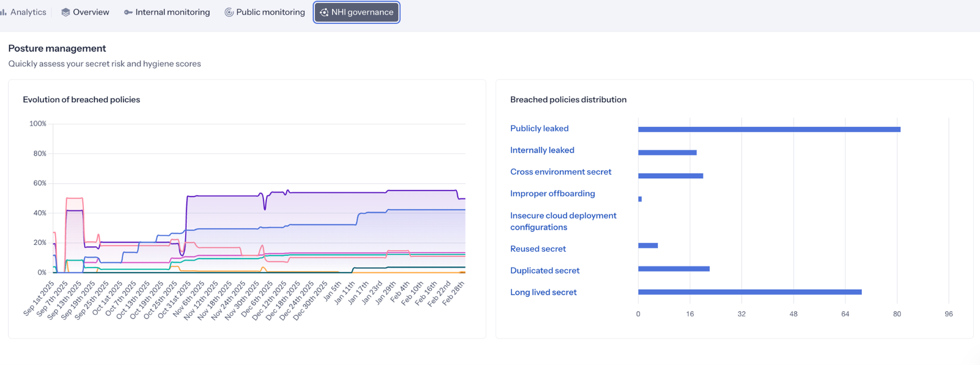The width and height of the screenshot is (980, 365).
Task: Open the Publicly leaked policy link
Action: click(539, 129)
